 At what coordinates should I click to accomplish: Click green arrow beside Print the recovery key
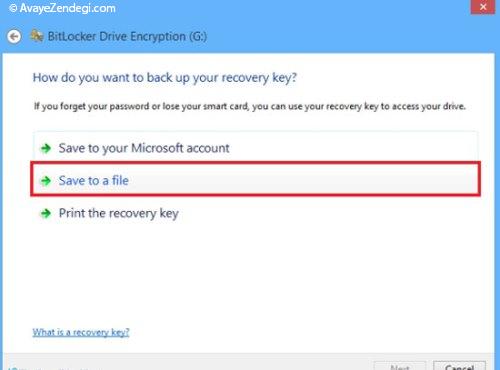(46, 213)
